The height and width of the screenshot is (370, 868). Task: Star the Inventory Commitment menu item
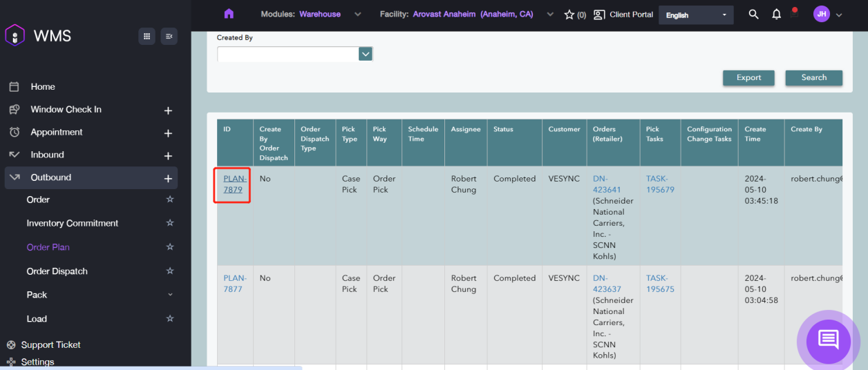click(170, 223)
